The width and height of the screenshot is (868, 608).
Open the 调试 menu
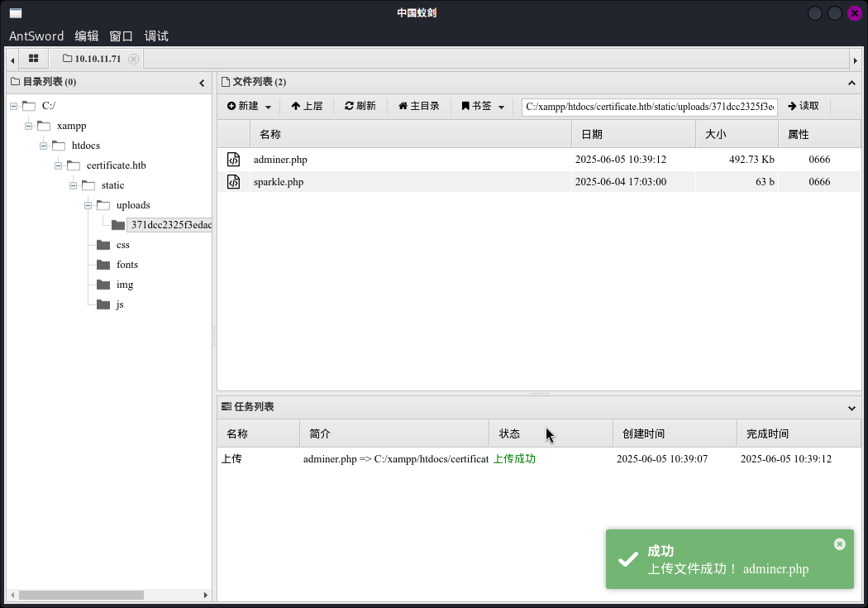(156, 36)
